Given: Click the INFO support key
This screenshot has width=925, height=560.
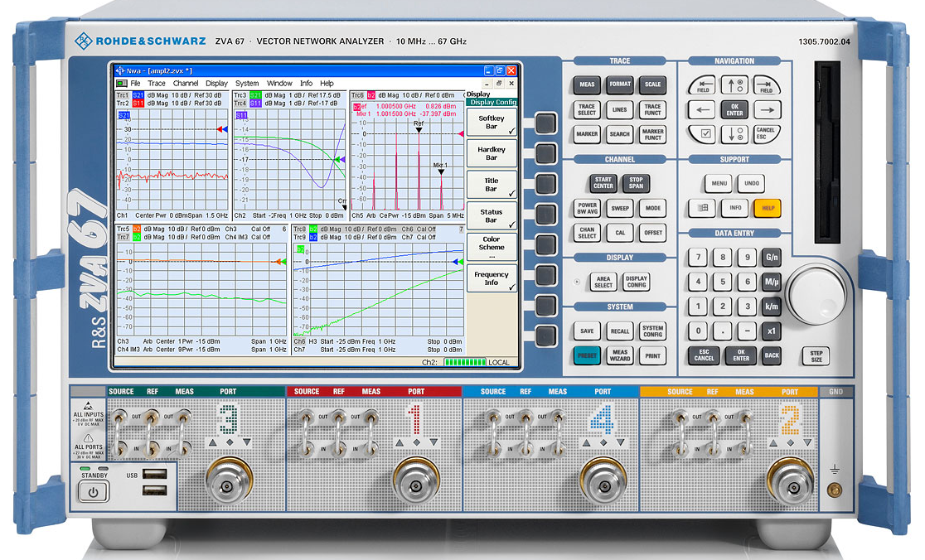Looking at the screenshot, I should [x=735, y=208].
